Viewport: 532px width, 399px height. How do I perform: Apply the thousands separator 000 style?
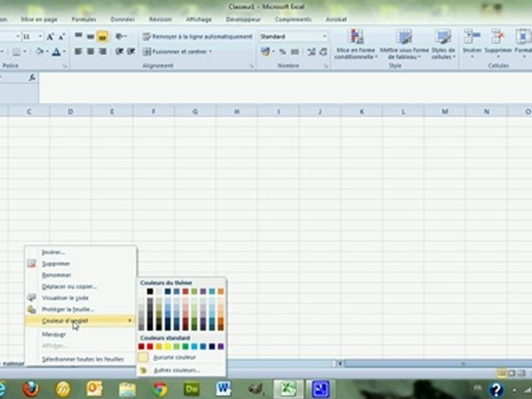[x=294, y=52]
